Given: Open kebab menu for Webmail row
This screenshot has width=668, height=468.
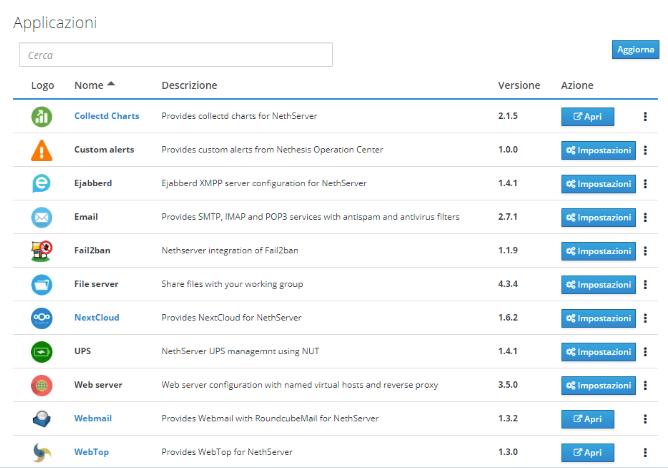Looking at the screenshot, I should tap(645, 419).
